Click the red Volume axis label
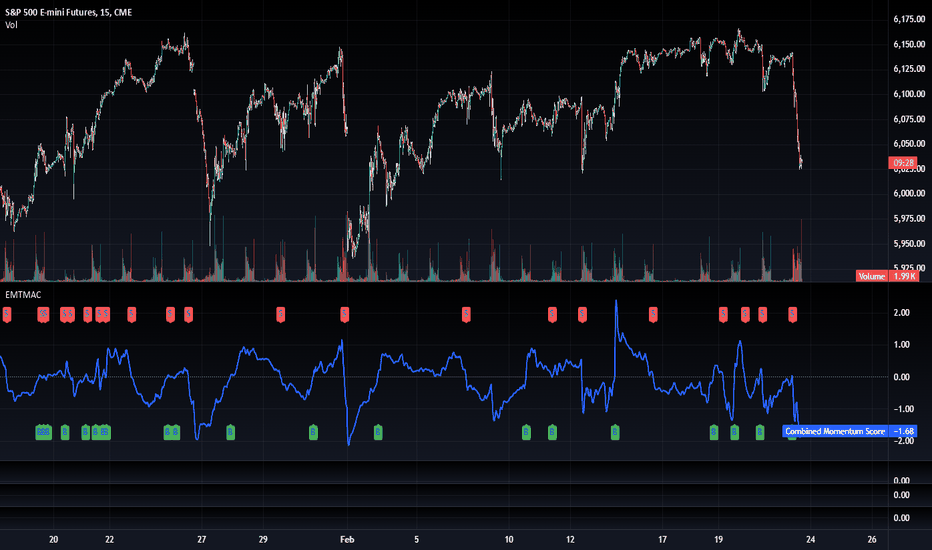932x550 pixels. [x=871, y=276]
